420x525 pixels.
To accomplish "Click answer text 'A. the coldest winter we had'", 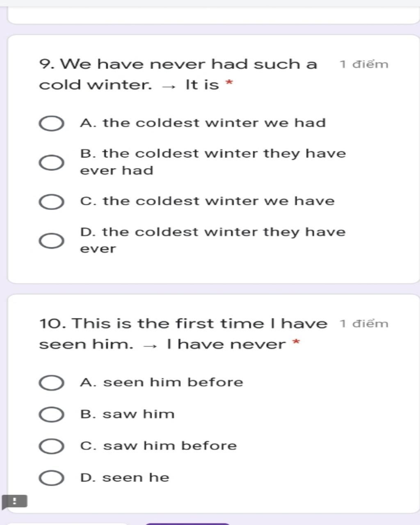I will coord(203,123).
